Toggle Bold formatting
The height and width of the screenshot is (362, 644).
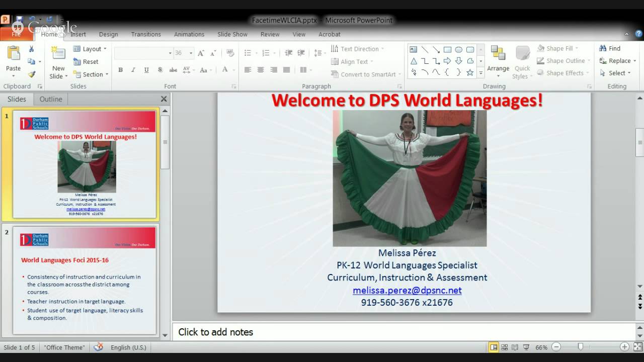121,70
